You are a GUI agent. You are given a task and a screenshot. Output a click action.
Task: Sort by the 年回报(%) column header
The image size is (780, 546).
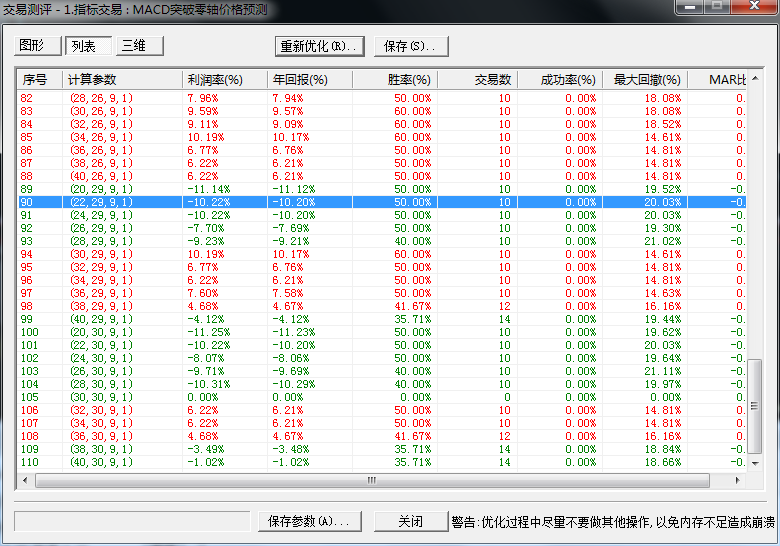[310, 80]
